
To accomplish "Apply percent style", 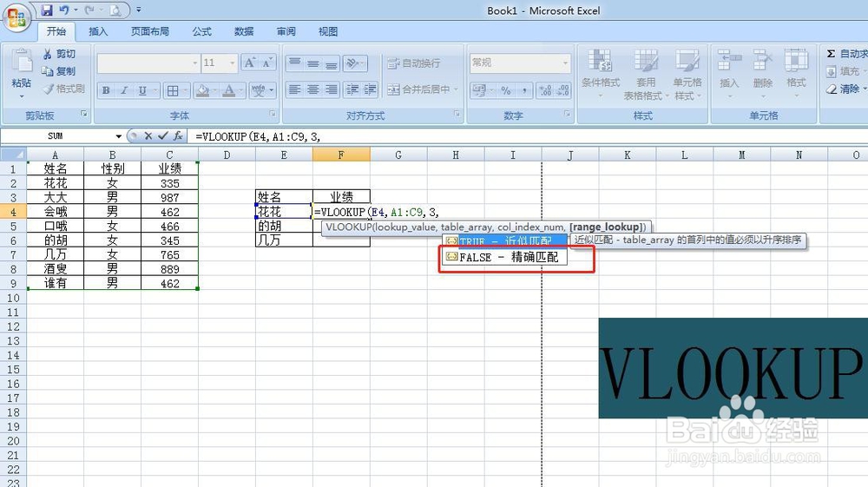I will pos(506,89).
